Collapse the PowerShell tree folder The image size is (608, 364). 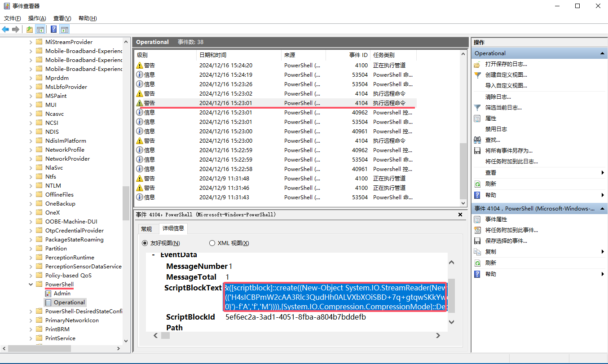pyautogui.click(x=31, y=285)
